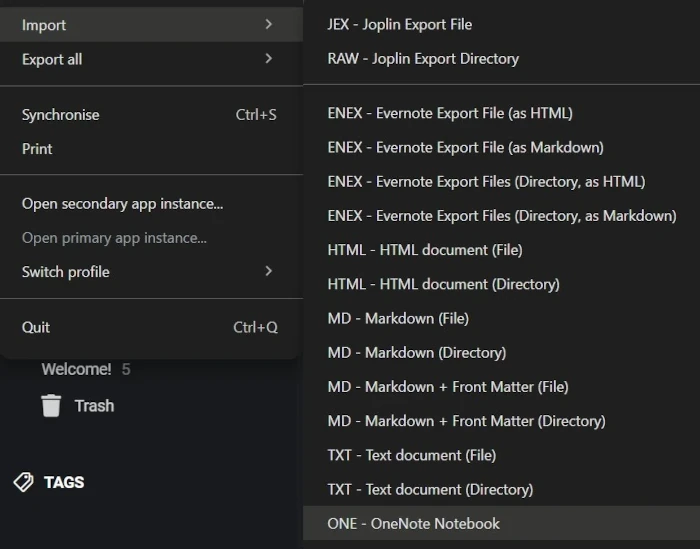Viewport: 700px width, 549px height.
Task: Import ENEX Files Directory as HTML
Action: [x=501, y=182]
